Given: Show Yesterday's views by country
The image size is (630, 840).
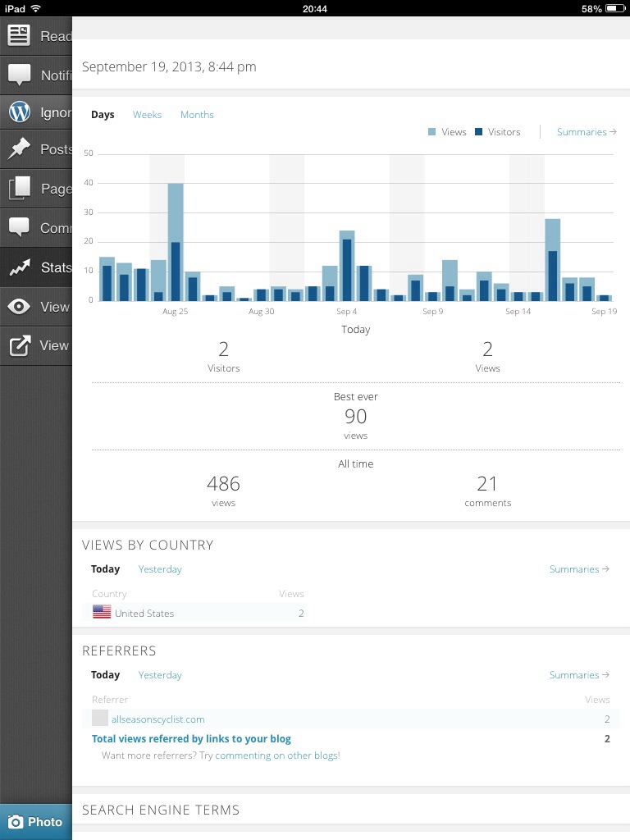Looking at the screenshot, I should pos(160,569).
